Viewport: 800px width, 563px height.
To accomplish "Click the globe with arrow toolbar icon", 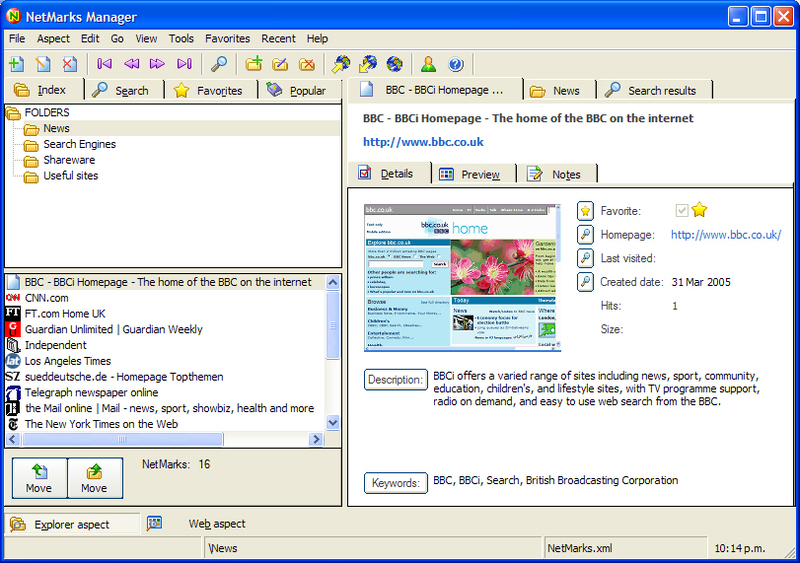I will pyautogui.click(x=368, y=64).
